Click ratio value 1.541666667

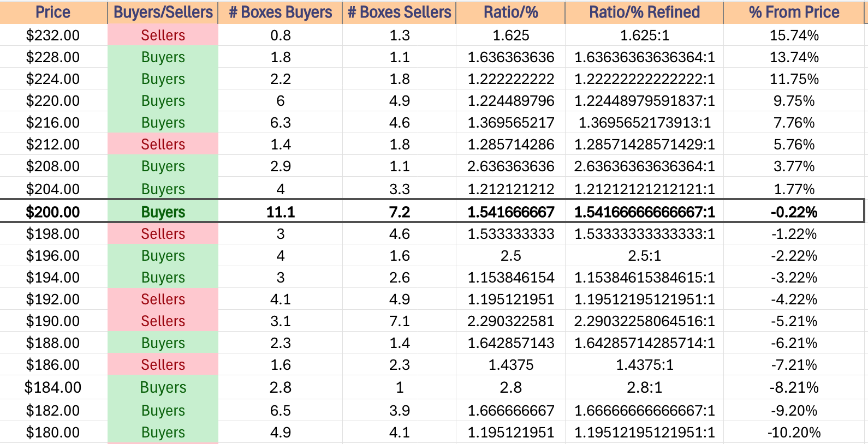pyautogui.click(x=510, y=212)
